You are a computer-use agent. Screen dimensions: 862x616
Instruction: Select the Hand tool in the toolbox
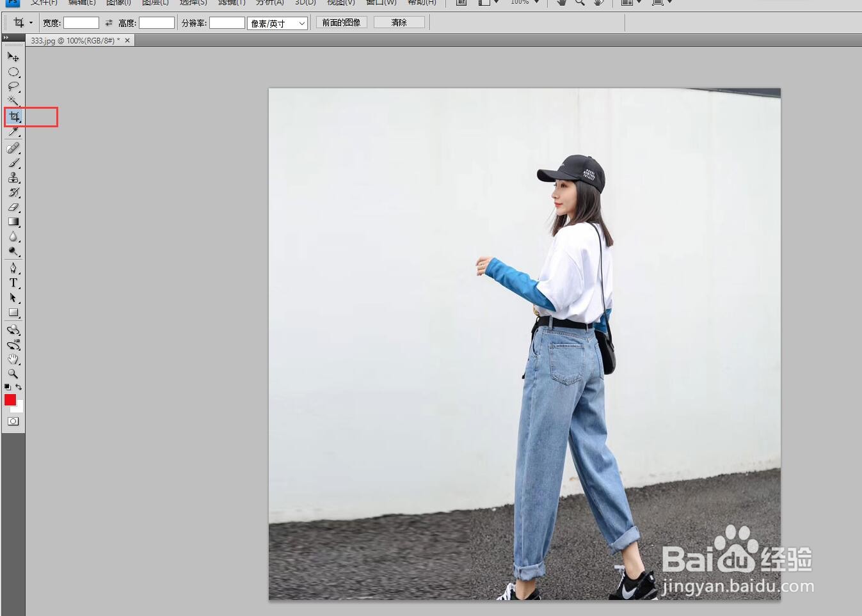[13, 359]
